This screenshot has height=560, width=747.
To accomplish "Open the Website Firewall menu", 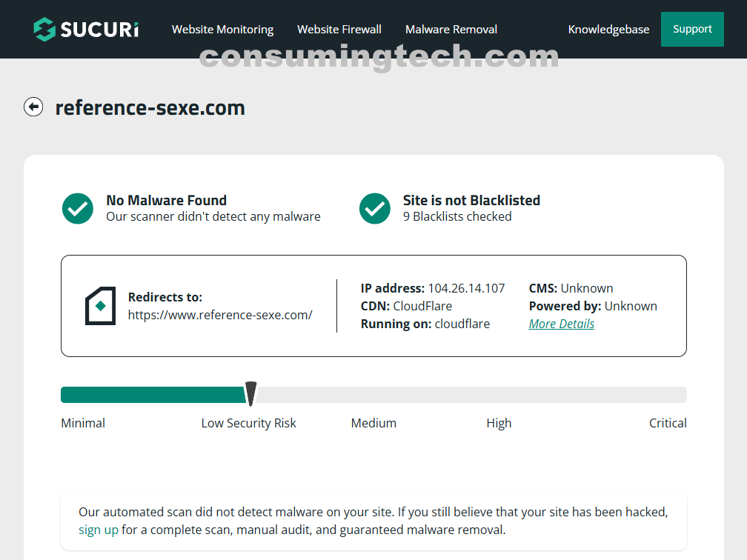I will (339, 30).
